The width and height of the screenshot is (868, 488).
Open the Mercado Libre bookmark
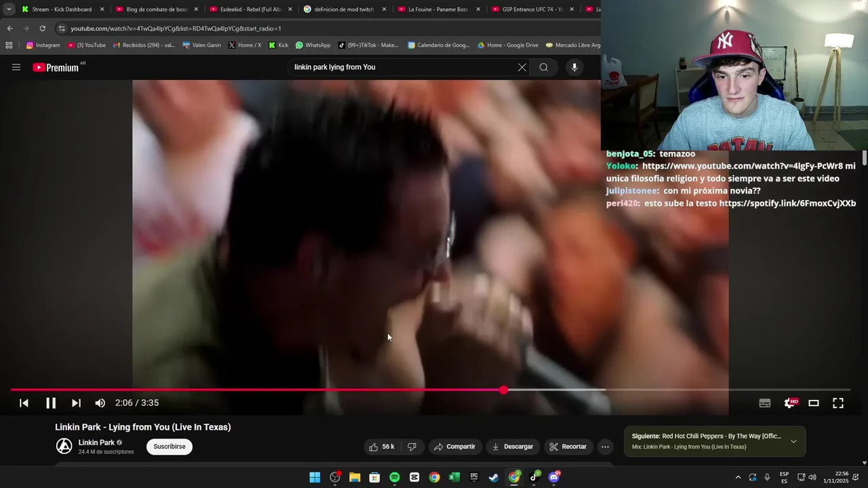[x=573, y=45]
